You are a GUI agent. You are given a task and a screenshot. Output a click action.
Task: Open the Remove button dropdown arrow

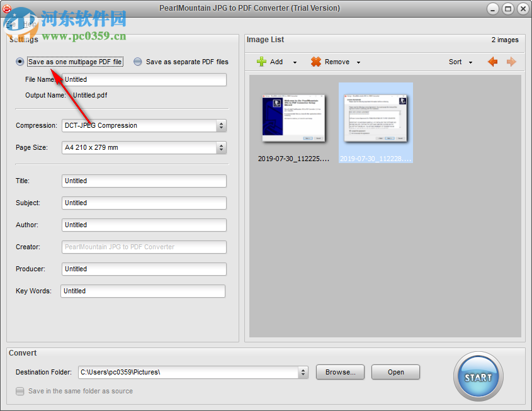358,61
